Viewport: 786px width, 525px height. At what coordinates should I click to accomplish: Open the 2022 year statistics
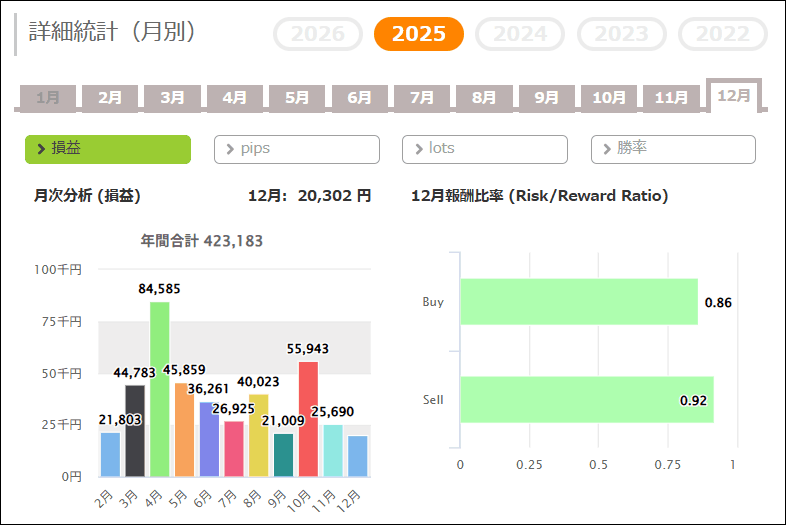pos(722,34)
